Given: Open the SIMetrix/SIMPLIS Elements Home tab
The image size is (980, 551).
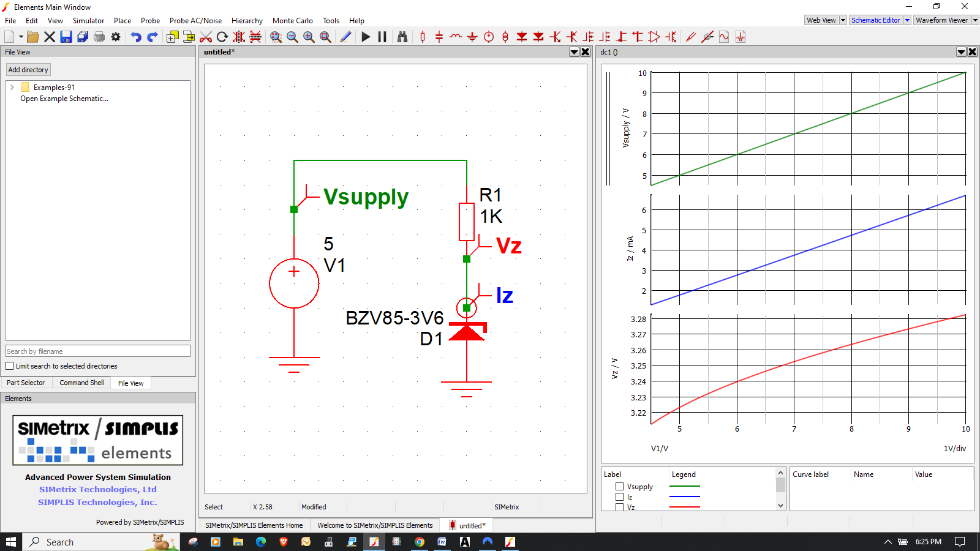Looking at the screenshot, I should point(254,525).
